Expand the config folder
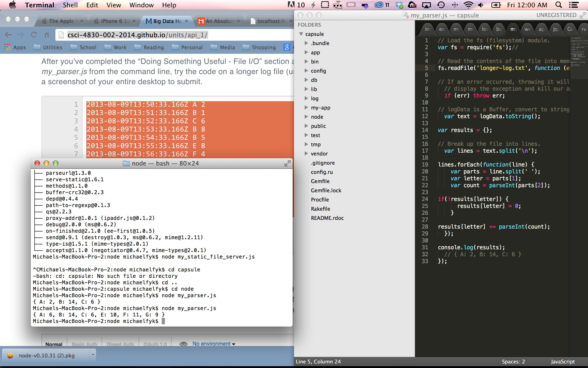 tap(306, 71)
